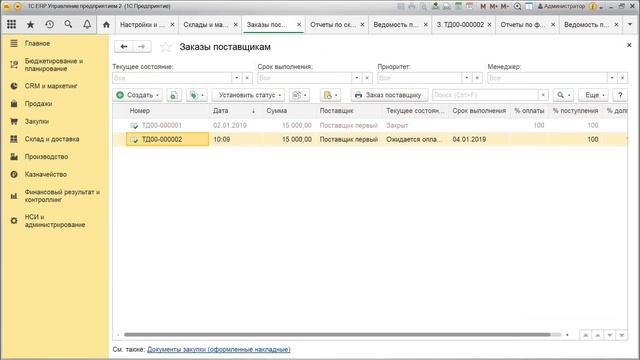Open Продажи section in sidebar
640x360 pixels.
click(38, 104)
